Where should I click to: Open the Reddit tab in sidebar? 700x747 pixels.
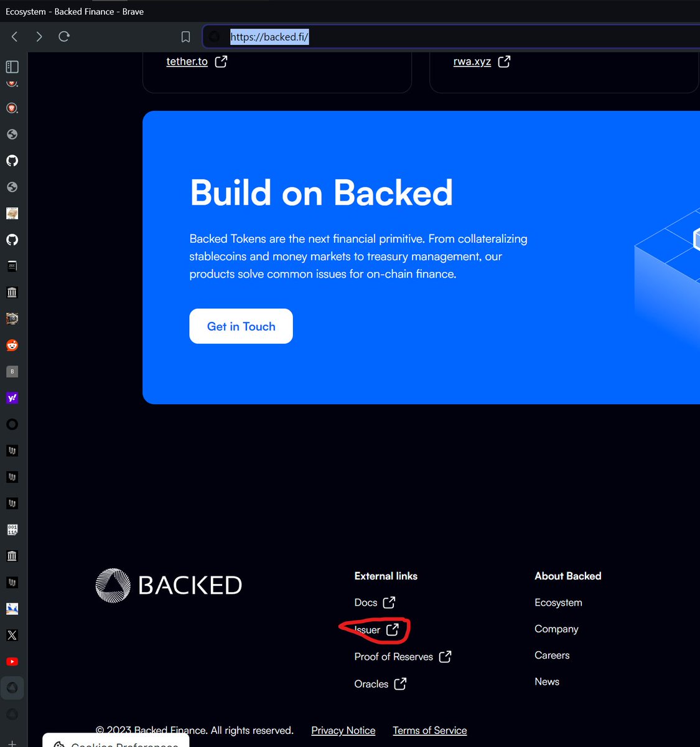[12, 345]
